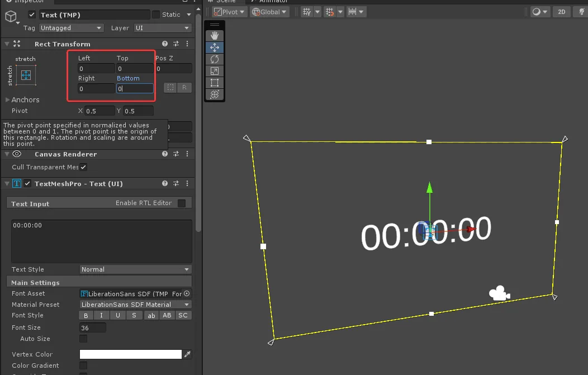Enable the Static checkbox
This screenshot has width=588, height=375.
pyautogui.click(x=156, y=15)
